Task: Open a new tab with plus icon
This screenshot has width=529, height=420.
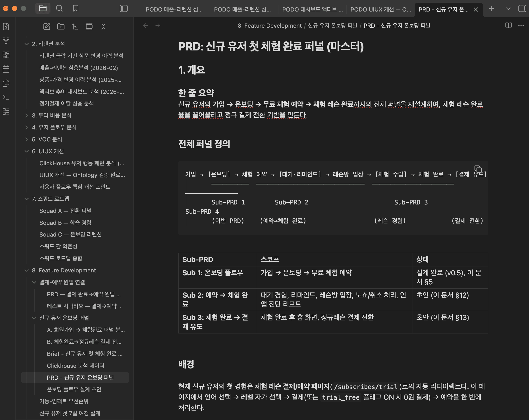Action: coord(491,9)
